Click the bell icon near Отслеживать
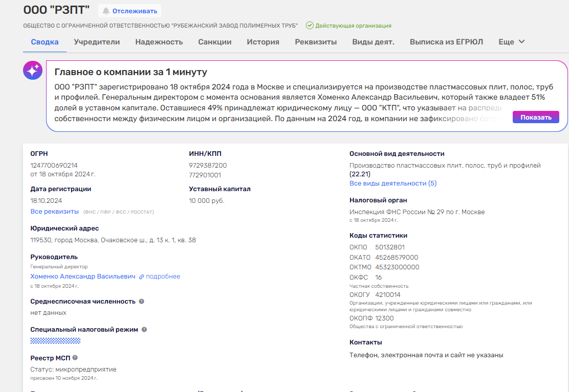 click(x=106, y=11)
